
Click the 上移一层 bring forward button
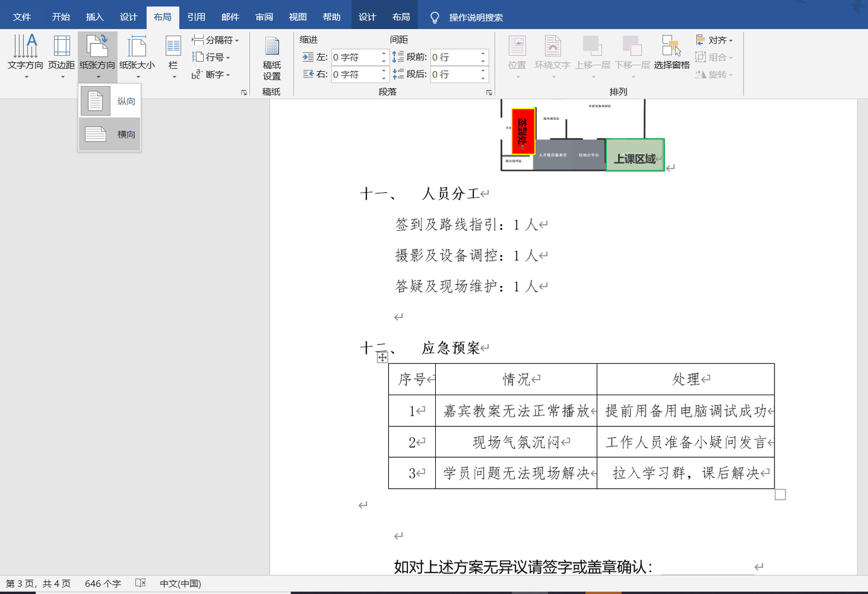[x=593, y=57]
